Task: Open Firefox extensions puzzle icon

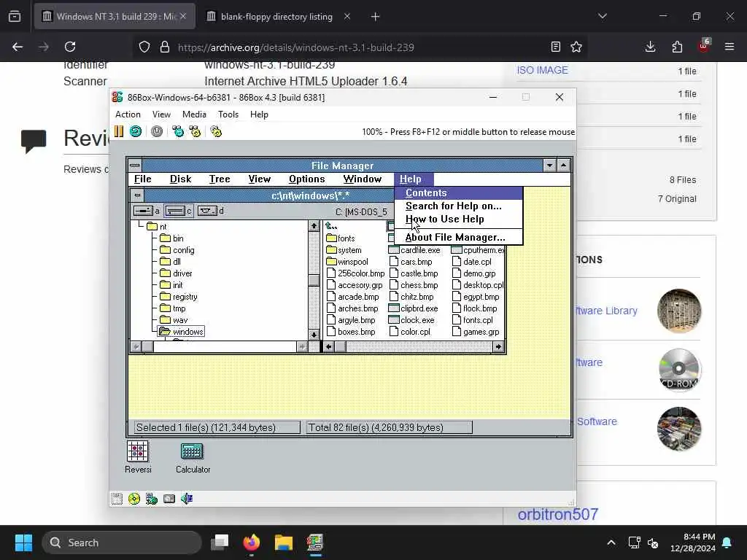Action: [x=677, y=47]
